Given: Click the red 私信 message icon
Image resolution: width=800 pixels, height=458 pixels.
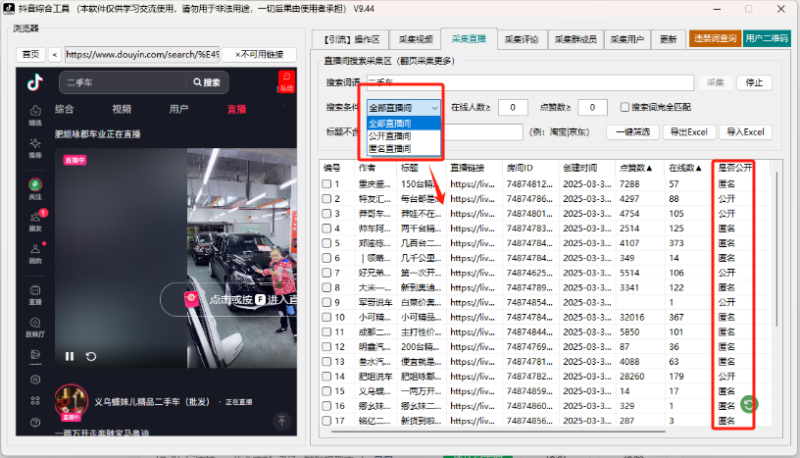Looking at the screenshot, I should coord(286,81).
